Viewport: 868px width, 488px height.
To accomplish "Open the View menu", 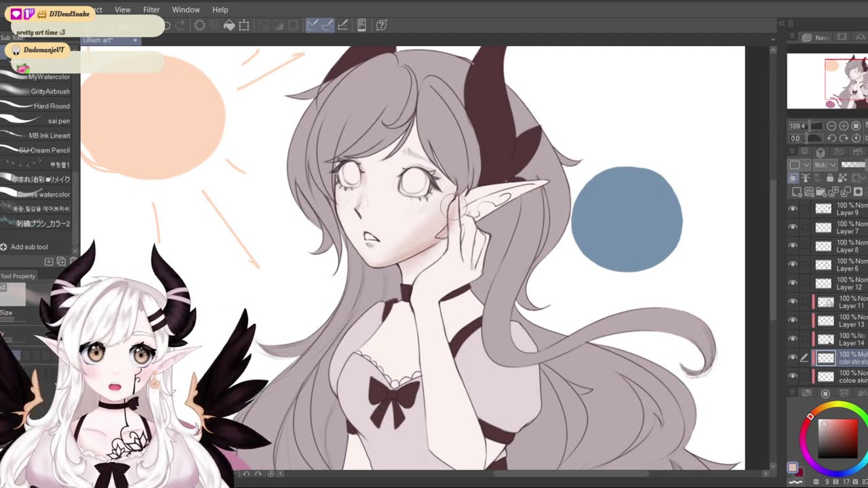I will (123, 9).
